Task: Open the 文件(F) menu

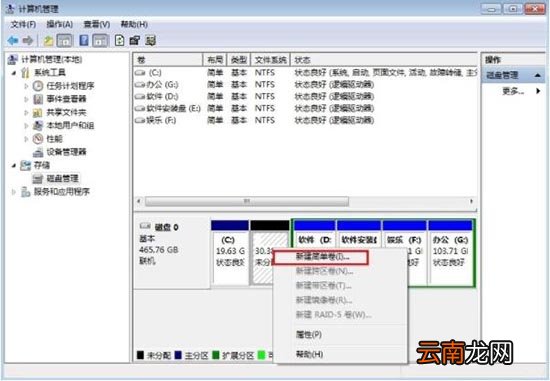Action: click(23, 25)
